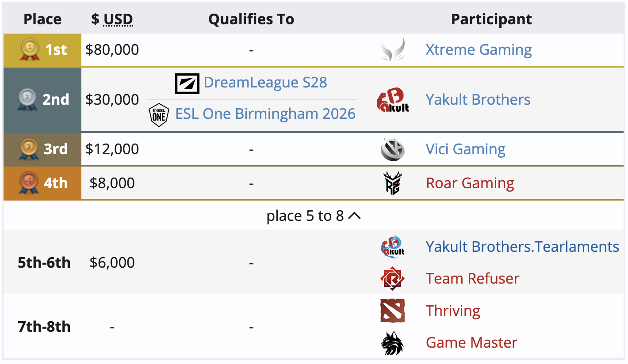Click the Team Refuser logo icon

(x=393, y=279)
